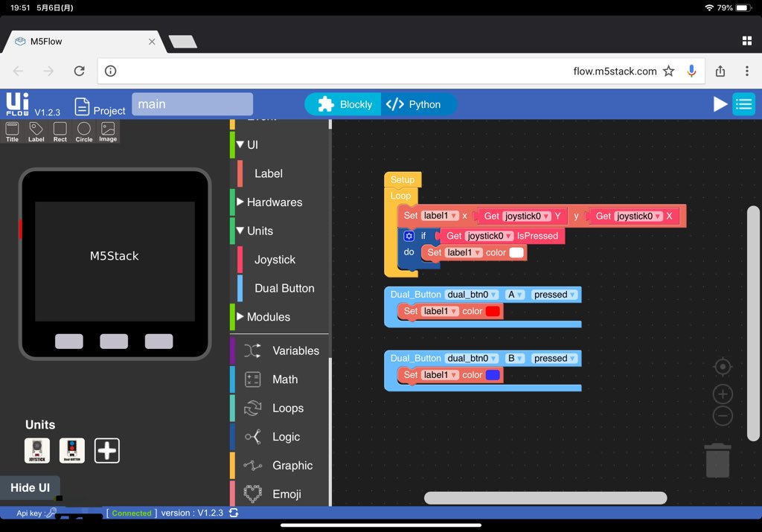Open joystick0 dropdown before X
The height and width of the screenshot is (532, 762).
click(x=638, y=216)
